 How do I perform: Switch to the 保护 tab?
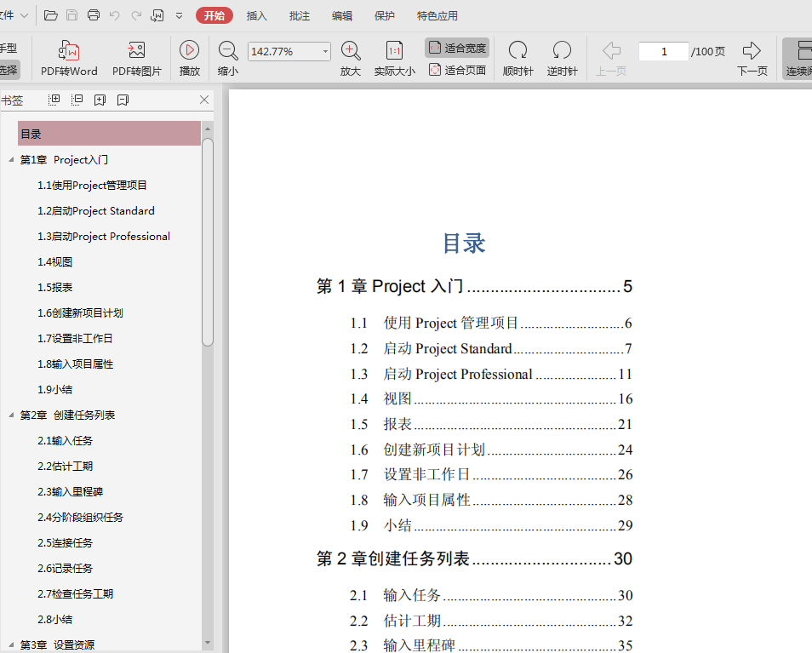(x=384, y=16)
